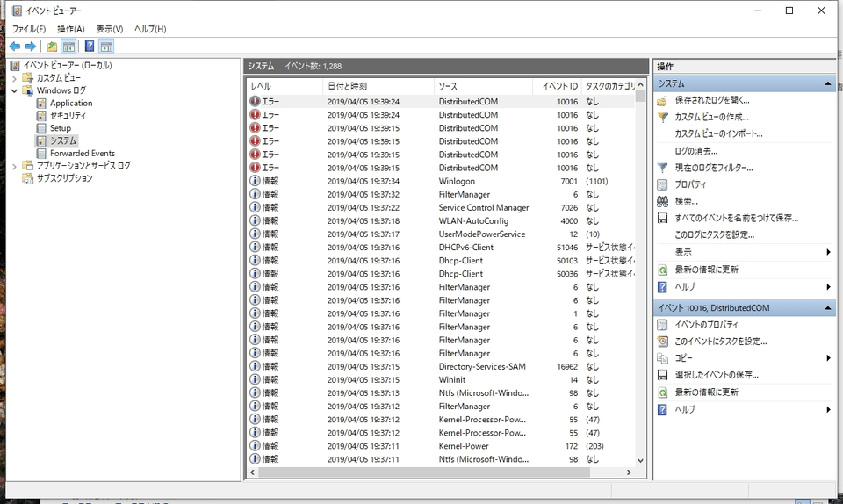Collapse the システム section in the actions pane
The width and height of the screenshot is (843, 504).
coord(827,83)
